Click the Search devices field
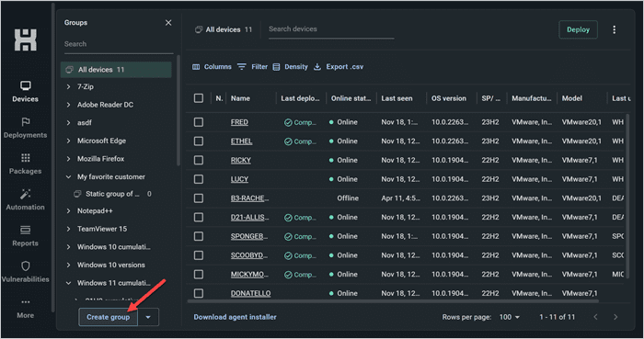 [x=331, y=29]
